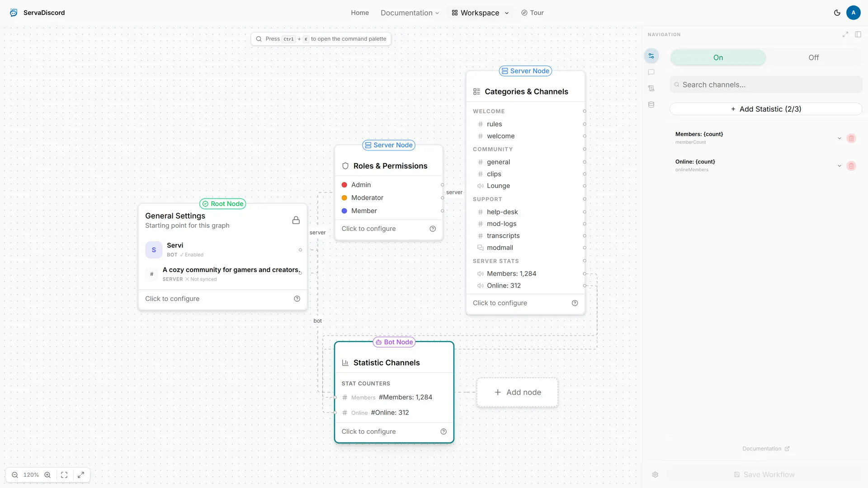Image resolution: width=868 pixels, height=488 pixels.
Task: Click the Add node button
Action: 517,392
